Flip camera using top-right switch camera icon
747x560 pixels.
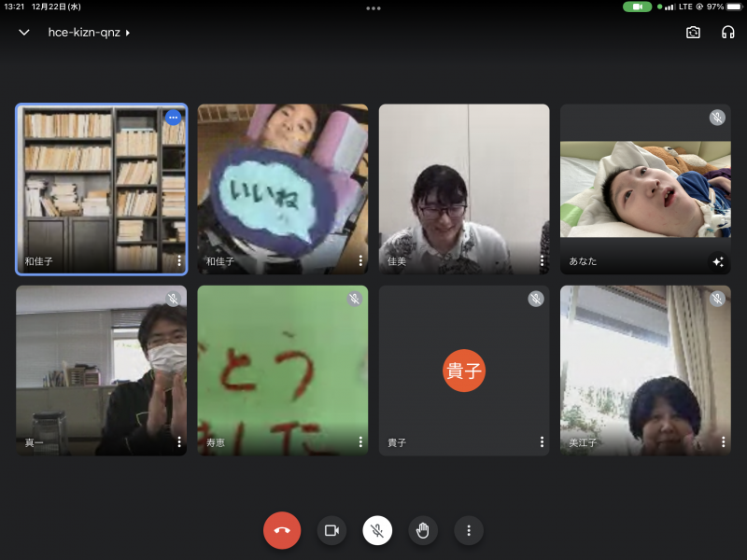693,32
